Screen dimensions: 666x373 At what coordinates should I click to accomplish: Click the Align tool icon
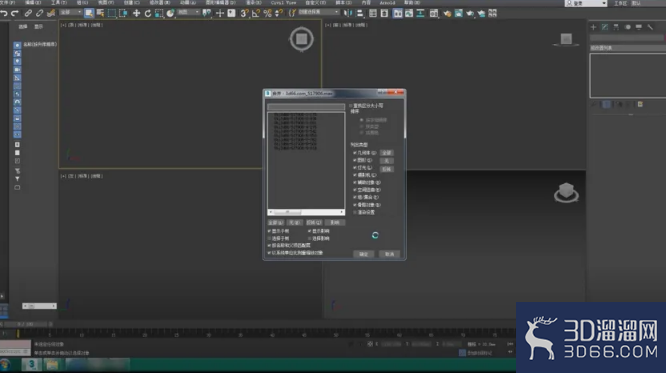coord(360,14)
